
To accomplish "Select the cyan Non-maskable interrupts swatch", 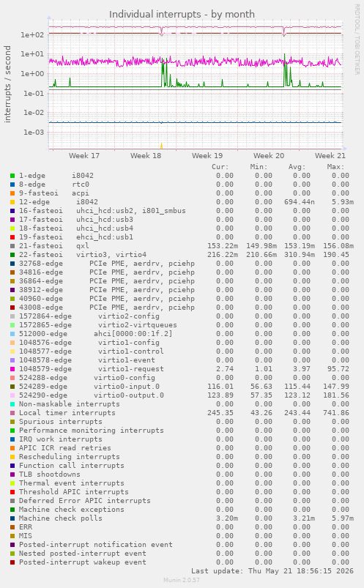I will coord(12,404).
